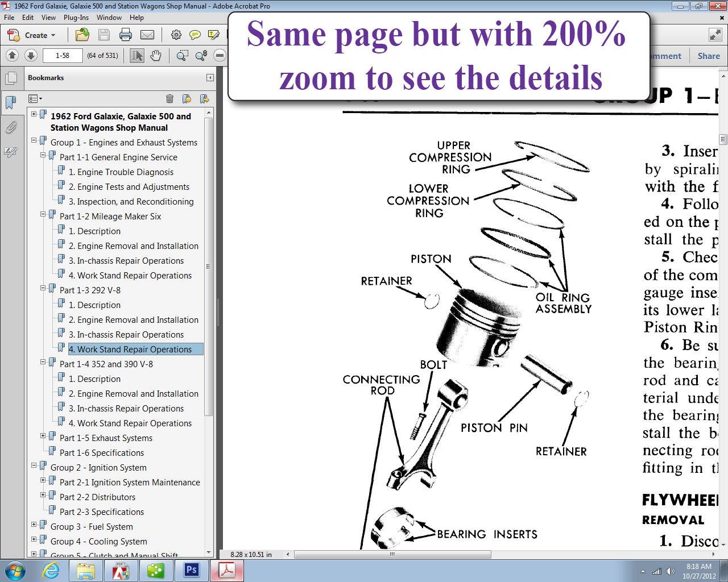The image size is (728, 582).
Task: Click the Print file icon
Action: tap(126, 35)
